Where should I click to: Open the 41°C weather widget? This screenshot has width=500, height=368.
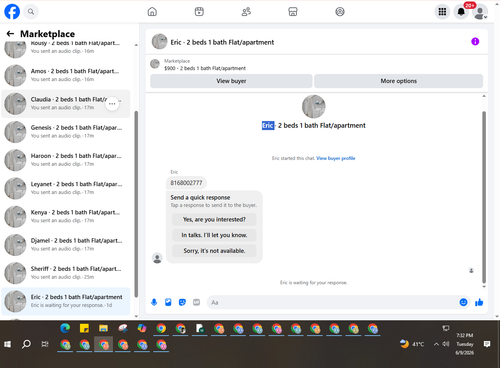point(412,344)
